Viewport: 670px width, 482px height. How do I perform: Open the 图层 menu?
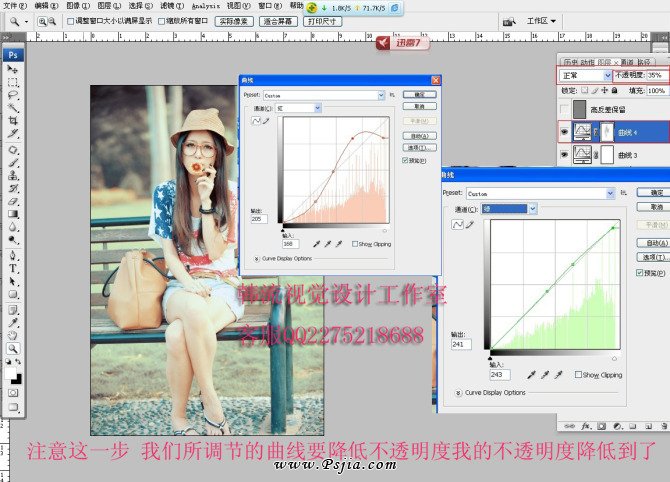pos(109,6)
